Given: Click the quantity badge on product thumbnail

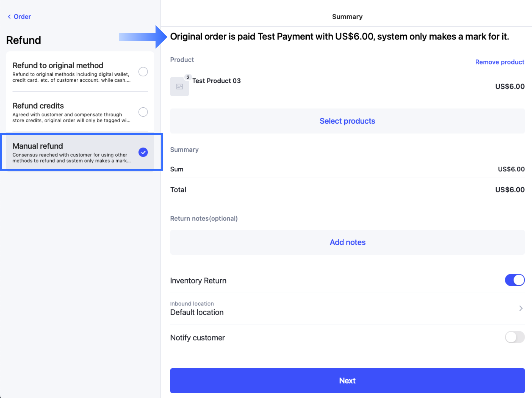Looking at the screenshot, I should coord(188,77).
